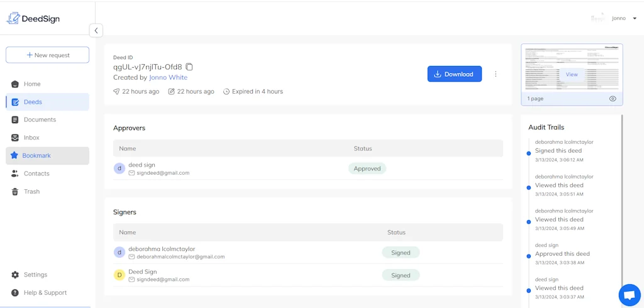Image resolution: width=644 pixels, height=308 pixels.
Task: Open Settings in the sidebar
Action: (x=48, y=275)
